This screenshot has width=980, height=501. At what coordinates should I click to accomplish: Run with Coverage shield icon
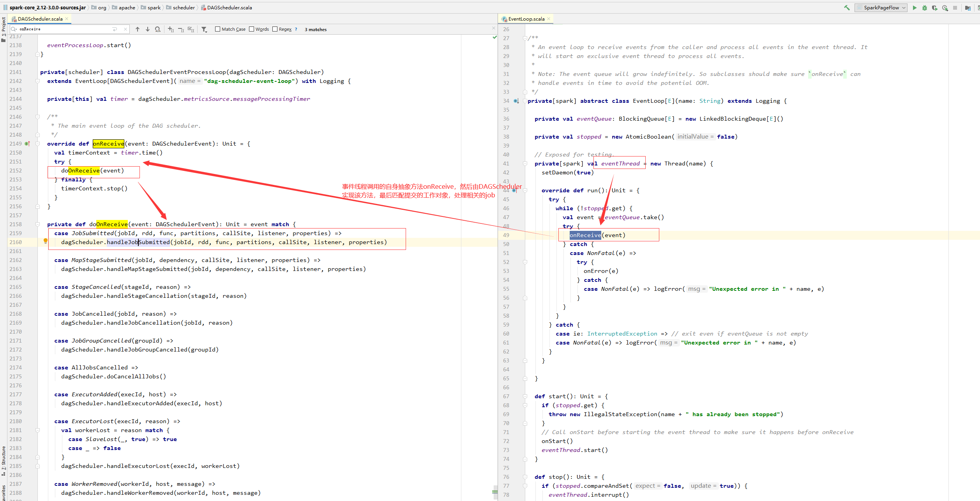point(934,8)
